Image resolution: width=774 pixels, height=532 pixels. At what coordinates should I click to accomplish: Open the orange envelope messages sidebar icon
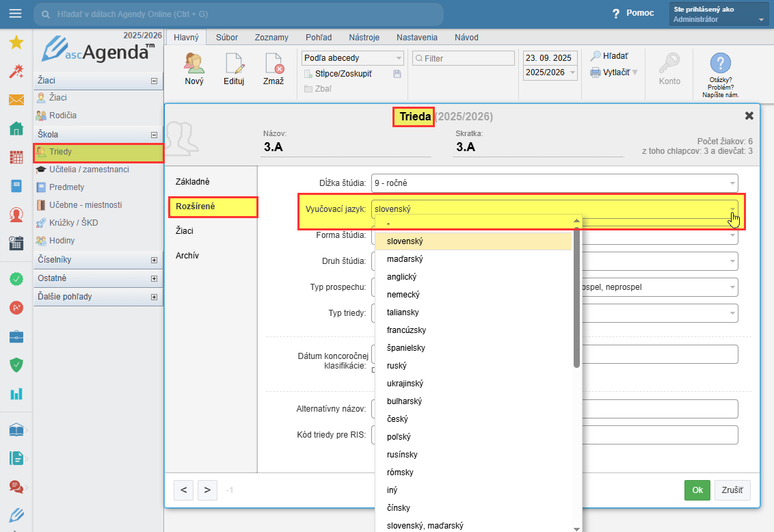coord(16,100)
